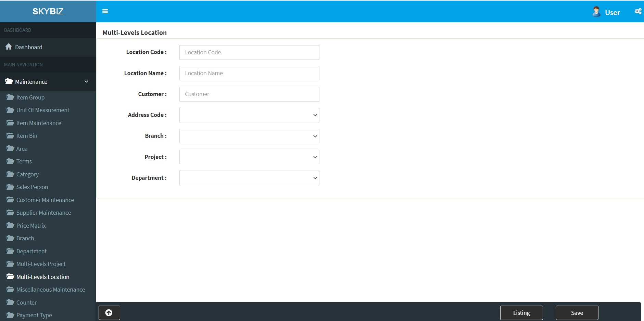Click the Dashboard home icon
This screenshot has height=321, width=644.
(9, 47)
